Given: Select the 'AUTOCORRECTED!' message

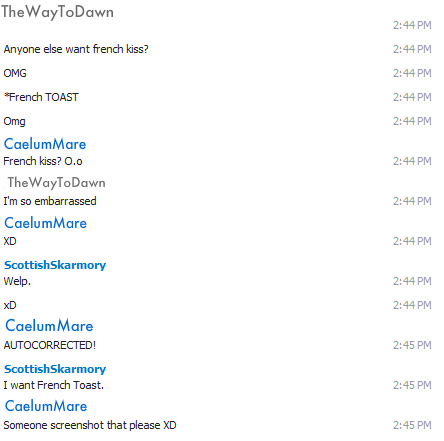Looking at the screenshot, I should click(x=50, y=345).
